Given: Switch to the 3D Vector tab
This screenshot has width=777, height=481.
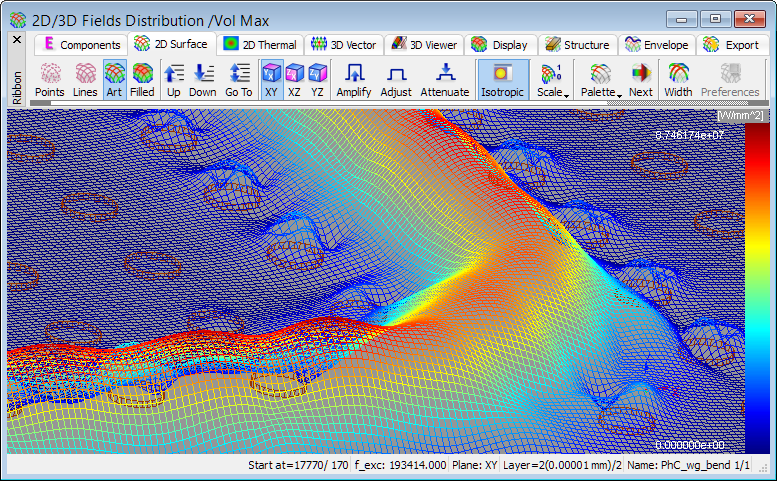Looking at the screenshot, I should point(343,45).
